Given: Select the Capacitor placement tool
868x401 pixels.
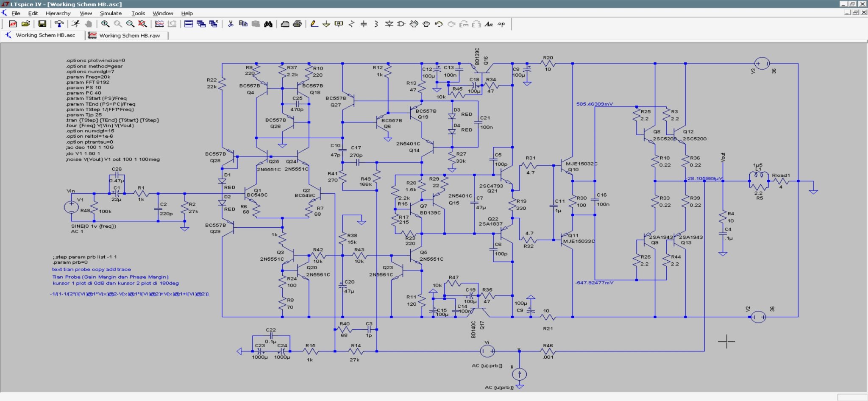Looking at the screenshot, I should 364,24.
